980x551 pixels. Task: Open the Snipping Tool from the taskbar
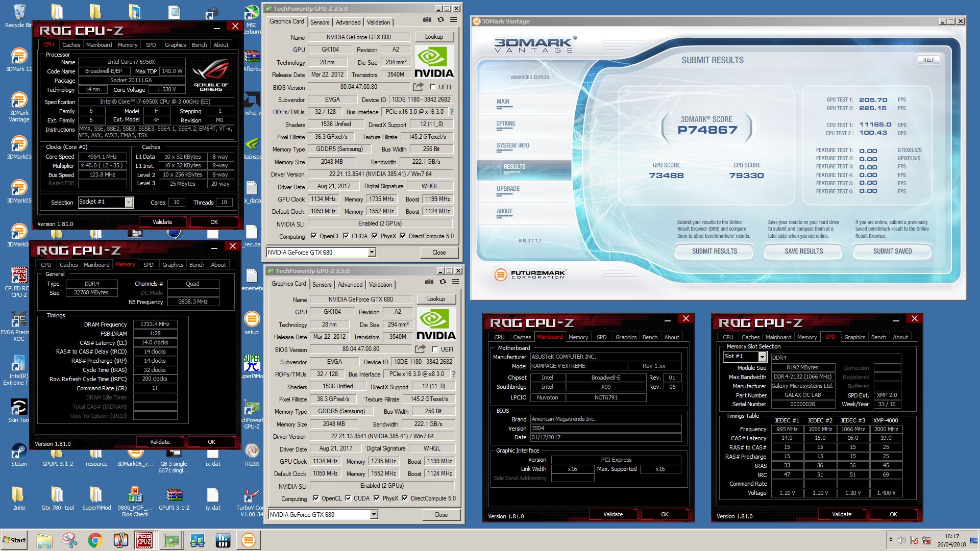tap(69, 540)
